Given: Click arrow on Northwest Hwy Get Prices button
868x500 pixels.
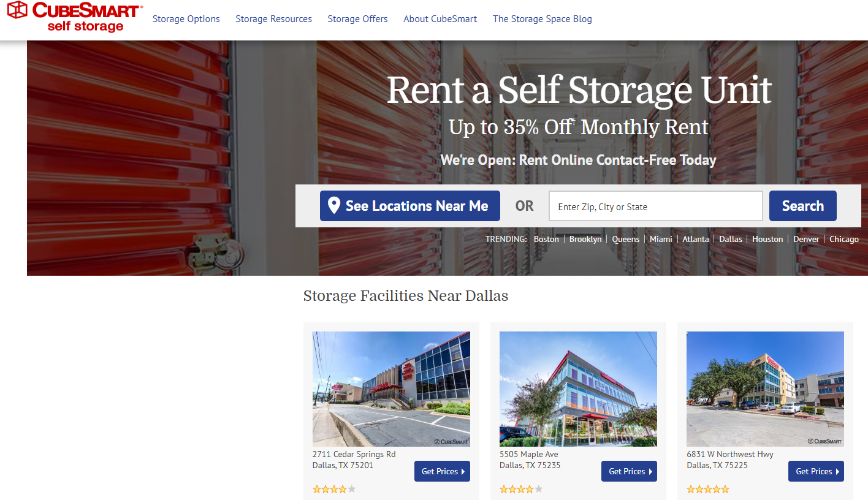Looking at the screenshot, I should tap(837, 471).
